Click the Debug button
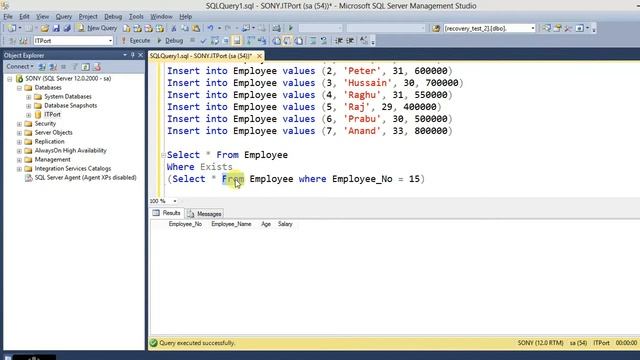Image resolution: width=640 pixels, height=360 pixels. click(170, 40)
